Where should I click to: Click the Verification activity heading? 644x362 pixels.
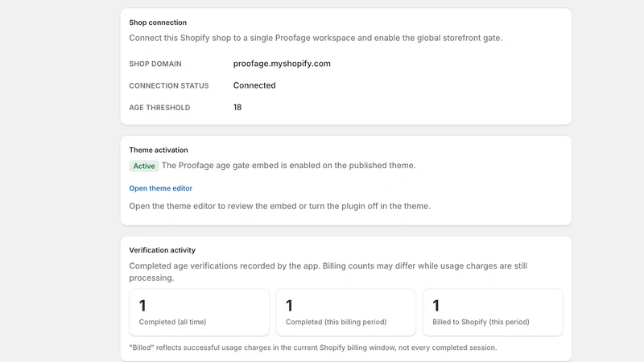(x=163, y=250)
